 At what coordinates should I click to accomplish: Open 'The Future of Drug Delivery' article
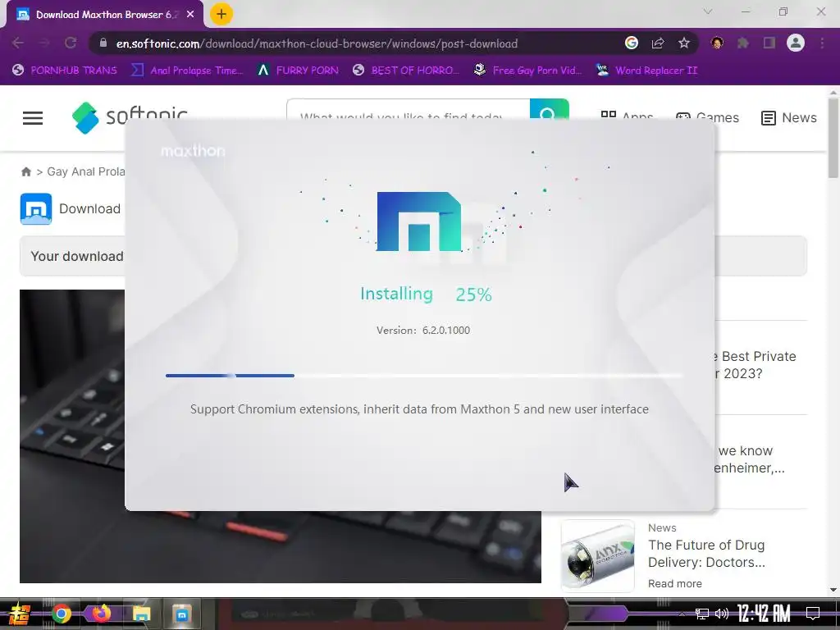tap(706, 554)
